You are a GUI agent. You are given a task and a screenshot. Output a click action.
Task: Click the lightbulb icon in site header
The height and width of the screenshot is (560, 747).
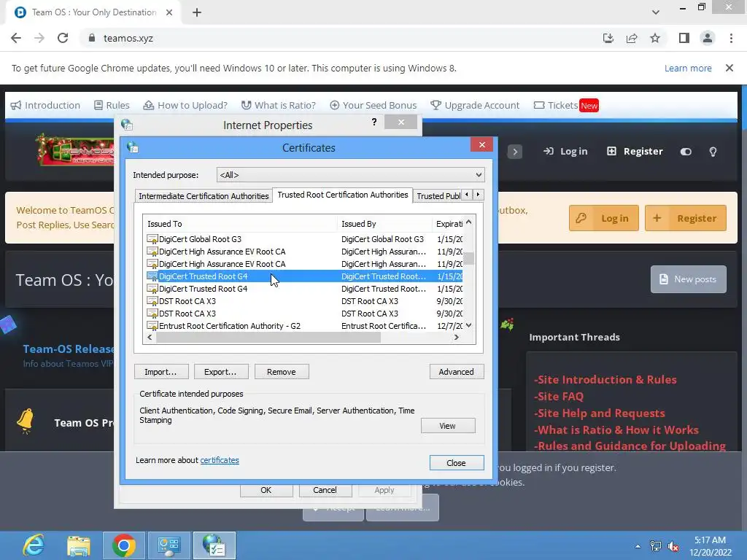point(713,152)
